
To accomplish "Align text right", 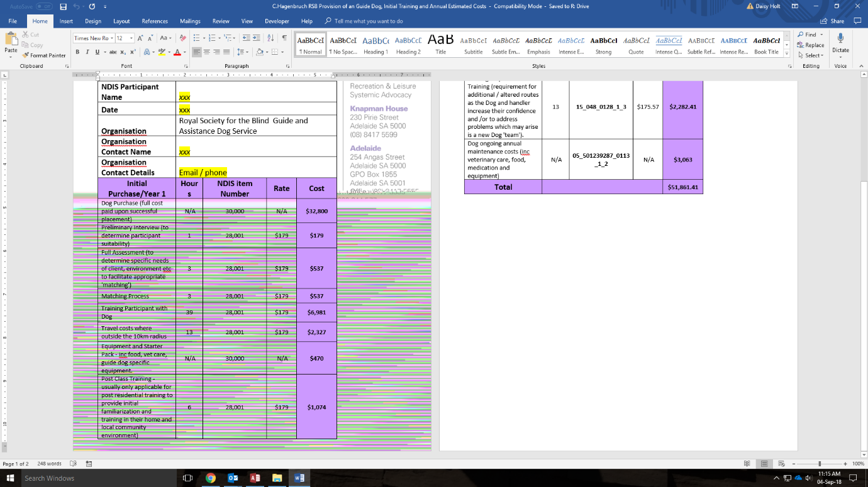I will (217, 52).
